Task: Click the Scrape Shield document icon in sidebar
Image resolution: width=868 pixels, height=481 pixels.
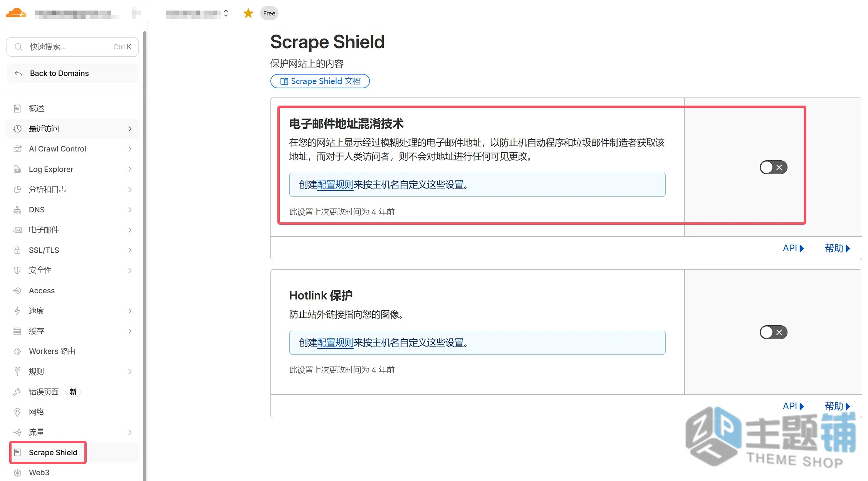Action: (x=17, y=452)
